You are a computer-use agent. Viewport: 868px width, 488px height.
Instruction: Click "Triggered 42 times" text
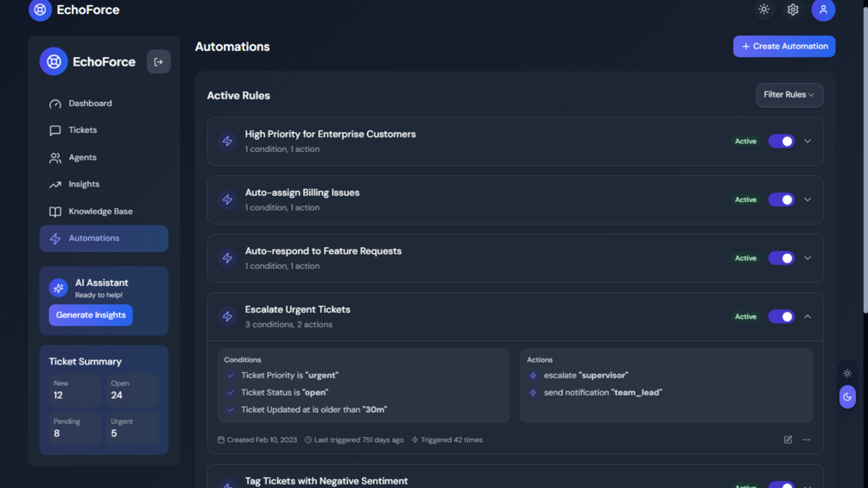[451, 440]
